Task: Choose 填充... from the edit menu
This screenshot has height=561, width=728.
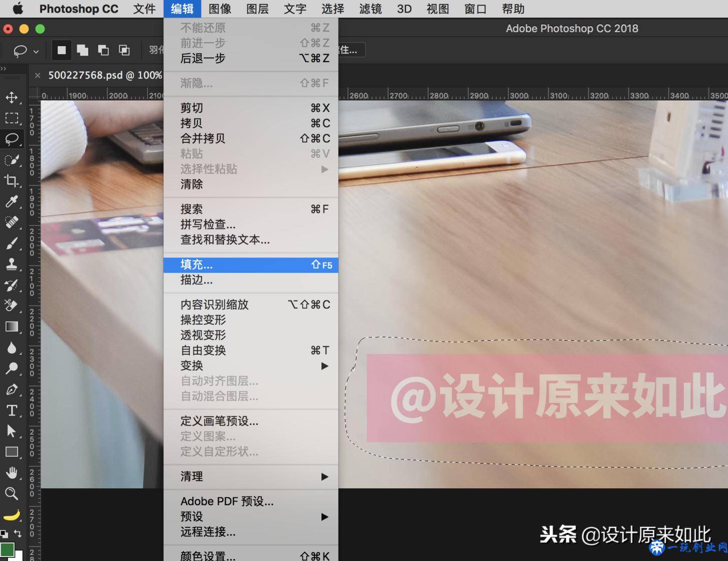Action: click(251, 265)
